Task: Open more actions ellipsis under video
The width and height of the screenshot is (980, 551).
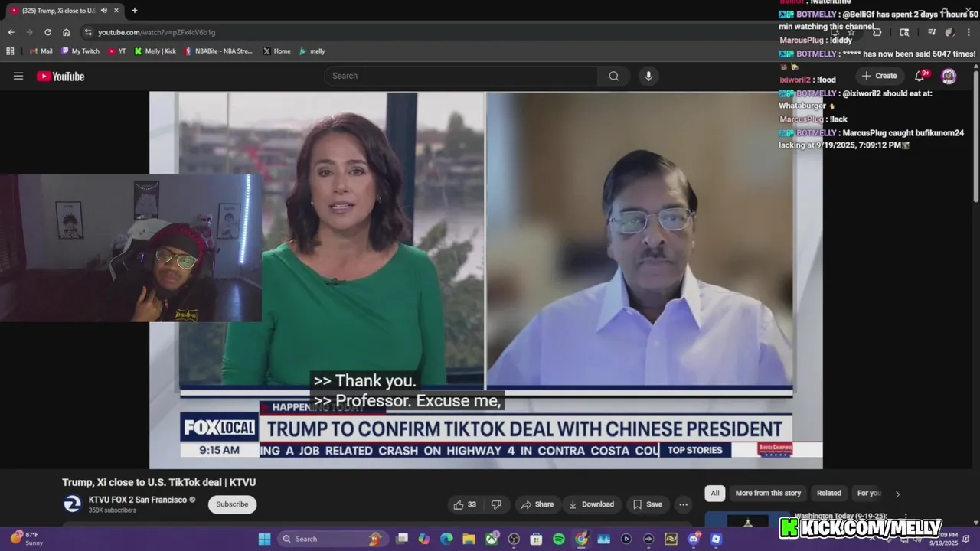Action: pos(683,504)
